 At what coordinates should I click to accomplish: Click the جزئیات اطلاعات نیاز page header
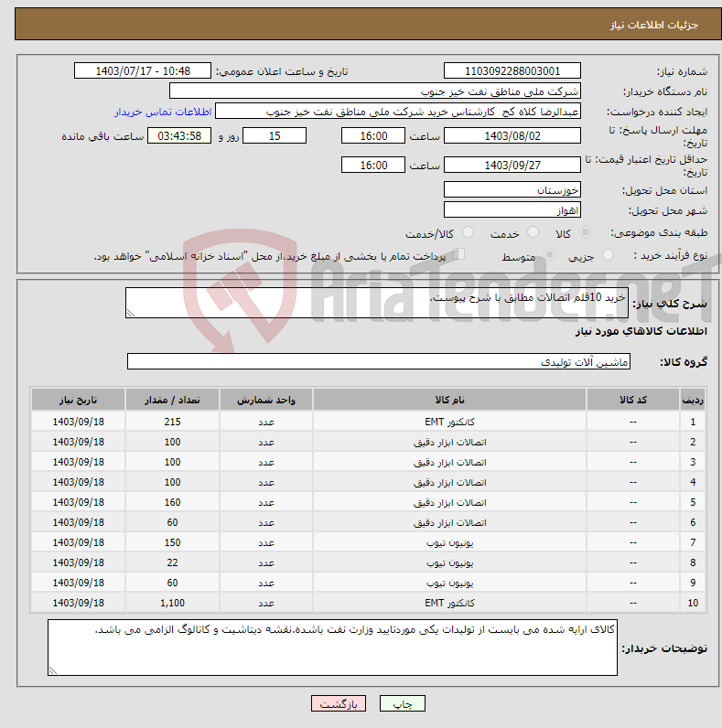tap(654, 25)
